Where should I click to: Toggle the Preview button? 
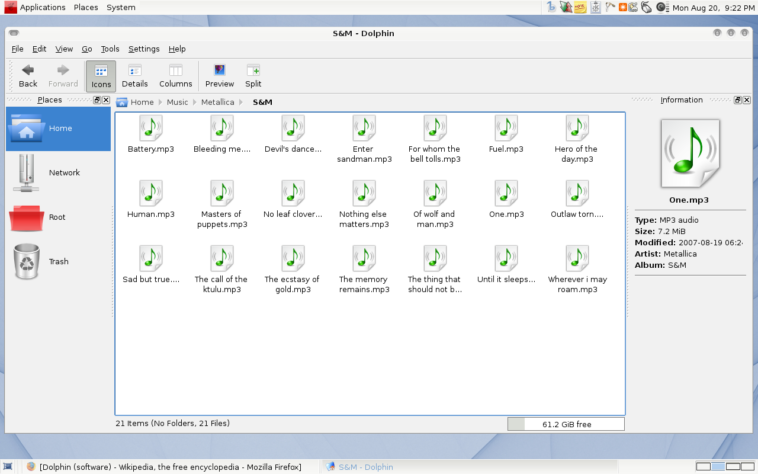pyautogui.click(x=219, y=76)
